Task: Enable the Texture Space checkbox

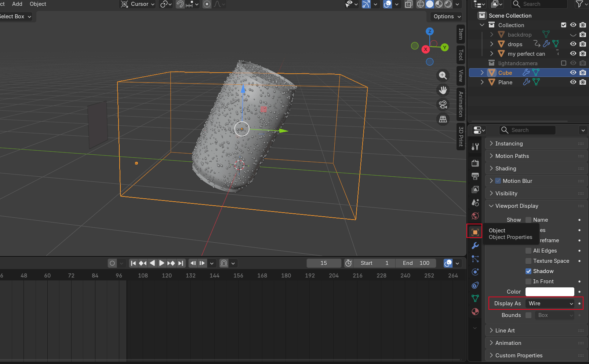Action: point(528,261)
